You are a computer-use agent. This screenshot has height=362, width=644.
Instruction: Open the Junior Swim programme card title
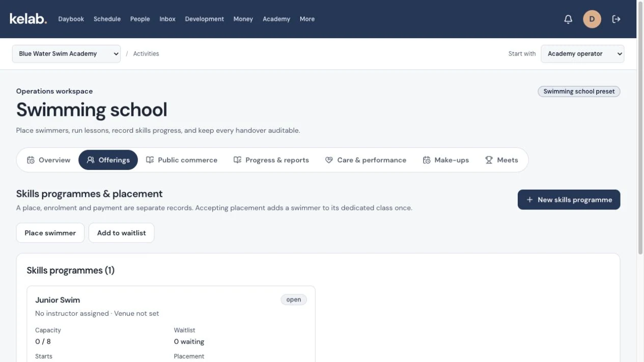pyautogui.click(x=58, y=300)
